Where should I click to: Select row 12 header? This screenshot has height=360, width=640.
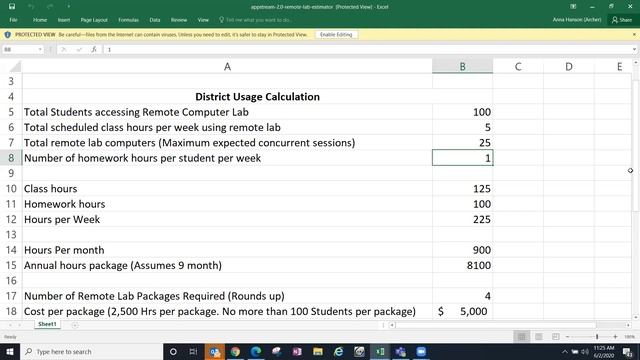tap(11, 219)
